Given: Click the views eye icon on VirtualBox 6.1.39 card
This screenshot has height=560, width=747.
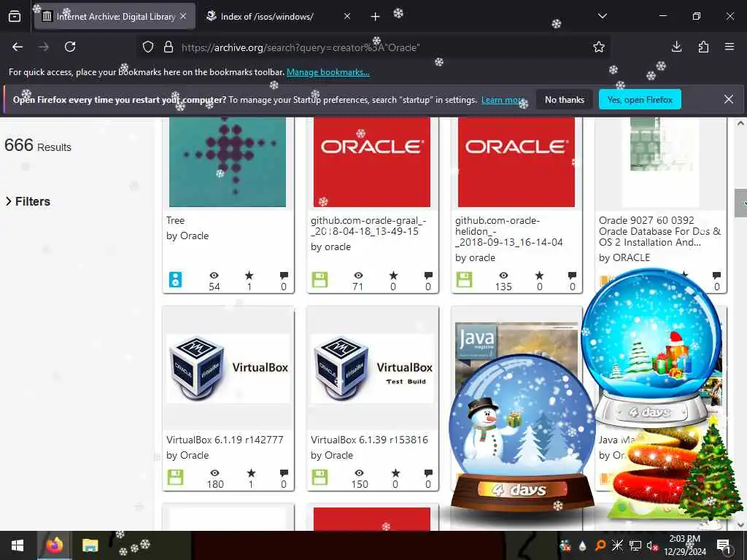Looking at the screenshot, I should coord(359,472).
